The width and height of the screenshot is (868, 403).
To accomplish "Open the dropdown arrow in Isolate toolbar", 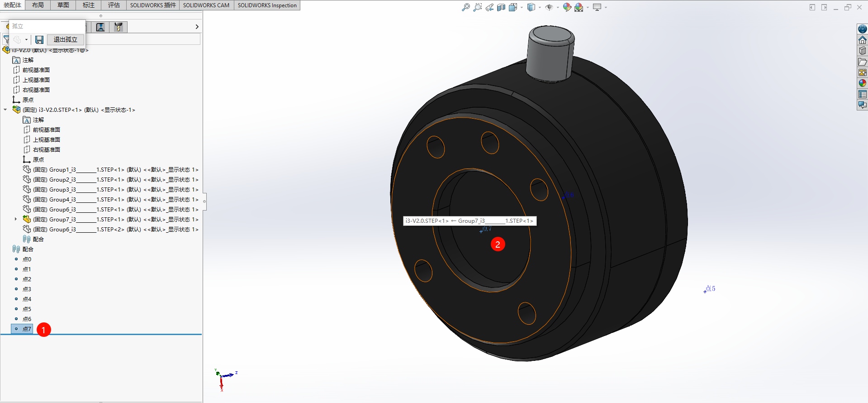I will click(x=26, y=40).
